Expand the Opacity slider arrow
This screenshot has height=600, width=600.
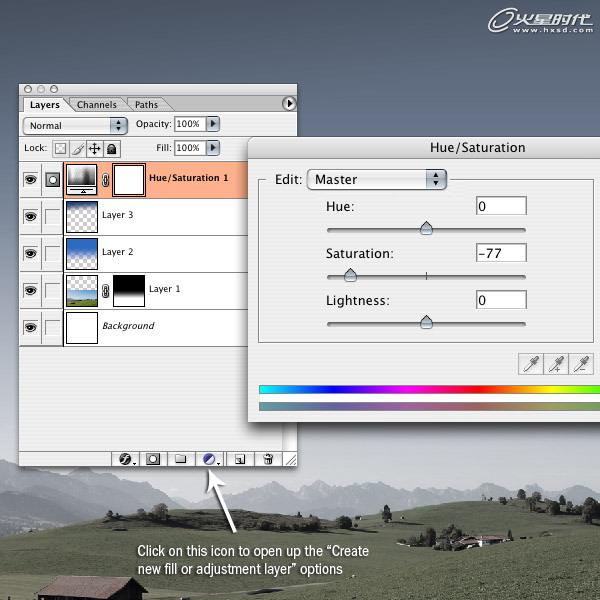pos(212,125)
